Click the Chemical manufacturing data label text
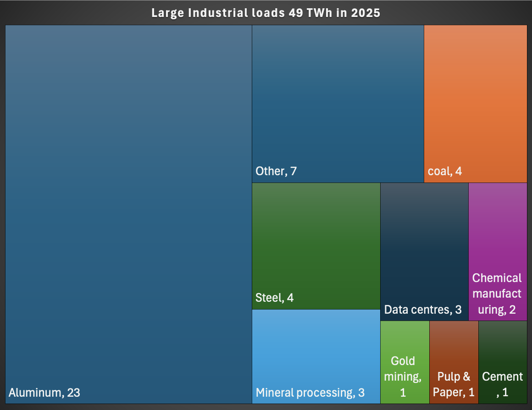The width and height of the screenshot is (532, 410). (x=497, y=294)
